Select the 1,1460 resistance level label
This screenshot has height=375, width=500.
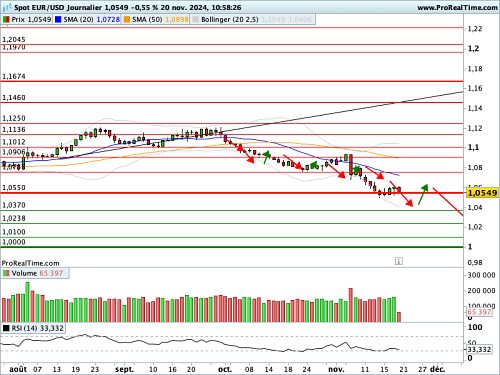coord(14,98)
